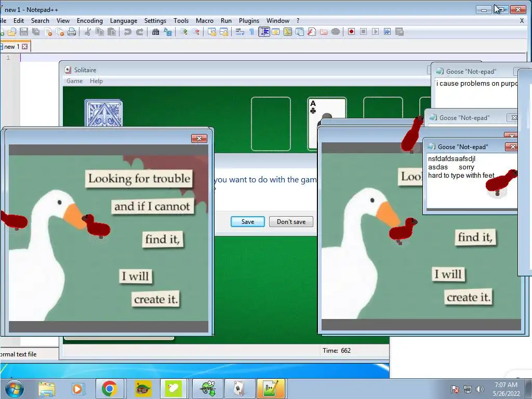532x399 pixels.
Task: Click Start Recording macro red dot icon
Action: point(352,32)
